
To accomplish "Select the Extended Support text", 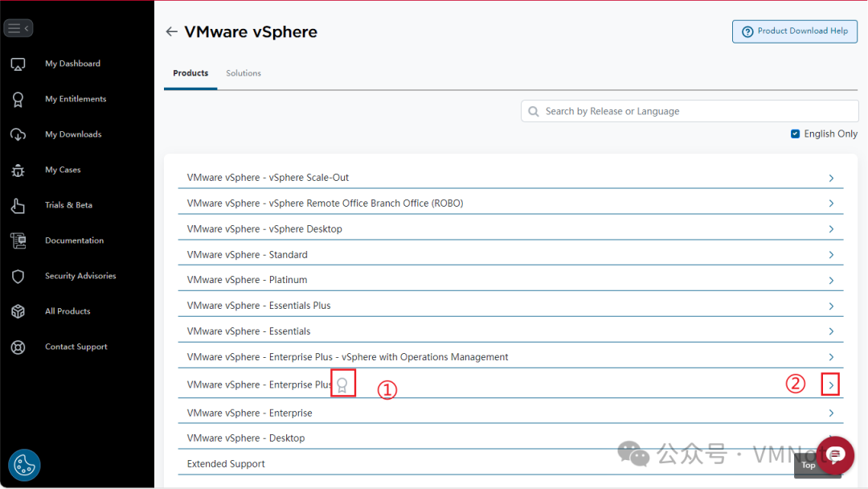I will (x=226, y=464).
